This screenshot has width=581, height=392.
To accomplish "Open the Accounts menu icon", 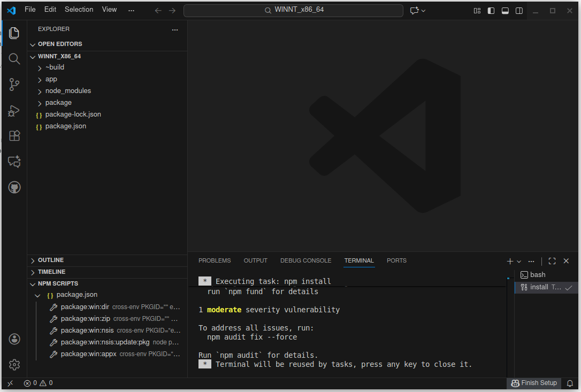I will [x=14, y=339].
